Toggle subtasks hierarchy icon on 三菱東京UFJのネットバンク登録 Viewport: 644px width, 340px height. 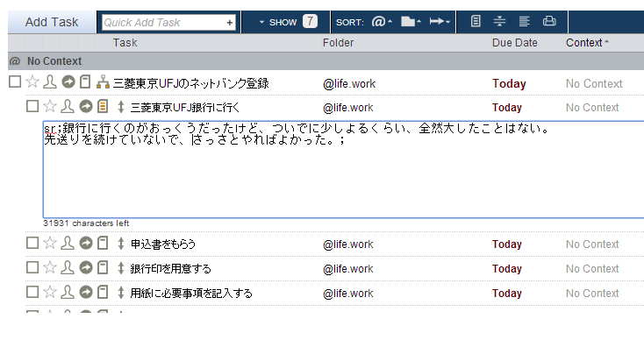pyautogui.click(x=103, y=83)
